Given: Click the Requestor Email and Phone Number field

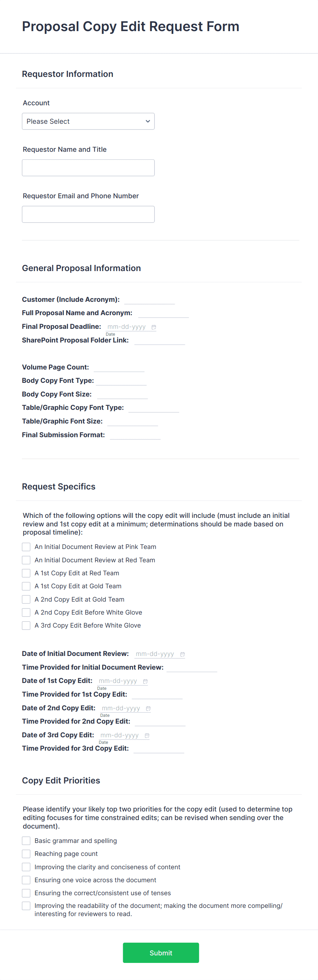Looking at the screenshot, I should point(88,214).
